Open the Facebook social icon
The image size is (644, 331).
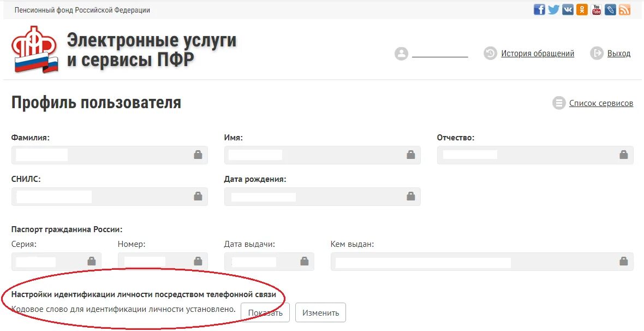(x=539, y=9)
